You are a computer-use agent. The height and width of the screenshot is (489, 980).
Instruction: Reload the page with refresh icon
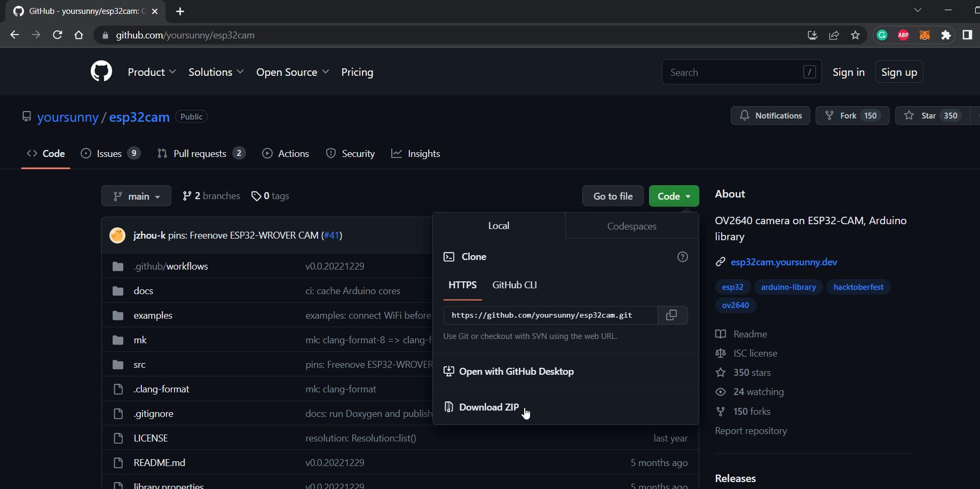(57, 35)
